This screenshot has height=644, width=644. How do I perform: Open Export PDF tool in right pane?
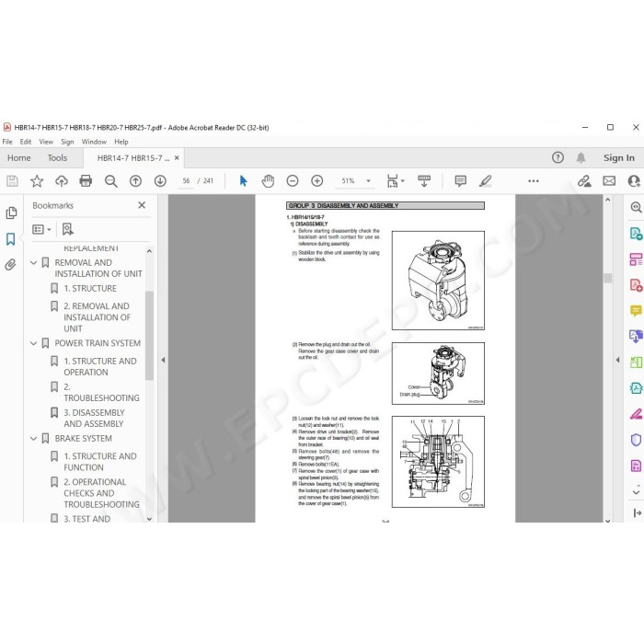point(637,234)
